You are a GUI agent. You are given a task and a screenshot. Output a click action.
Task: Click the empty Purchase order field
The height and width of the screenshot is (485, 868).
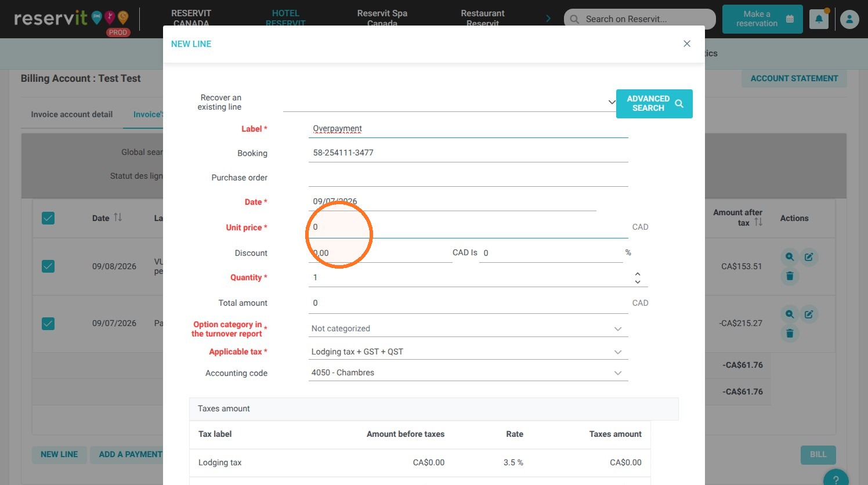(x=468, y=178)
